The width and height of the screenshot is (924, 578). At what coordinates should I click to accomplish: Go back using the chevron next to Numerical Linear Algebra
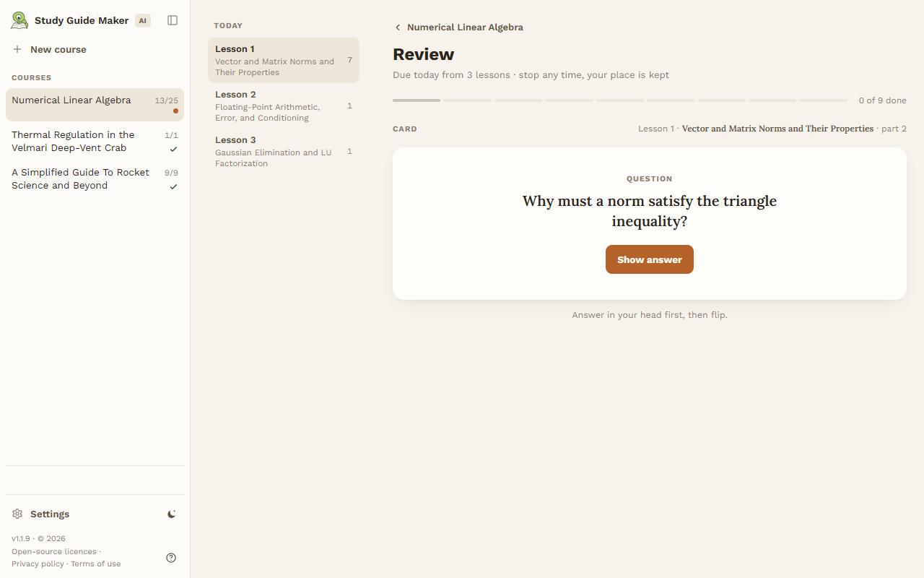pyautogui.click(x=398, y=27)
